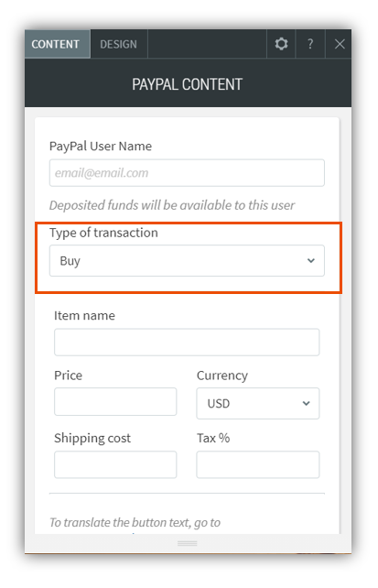This screenshot has width=378, height=588.
Task: Click into the Price input box
Action: coord(115,402)
